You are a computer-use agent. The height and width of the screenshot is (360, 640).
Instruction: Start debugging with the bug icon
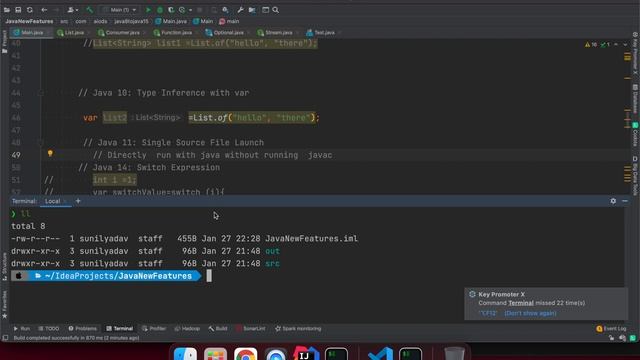160,10
